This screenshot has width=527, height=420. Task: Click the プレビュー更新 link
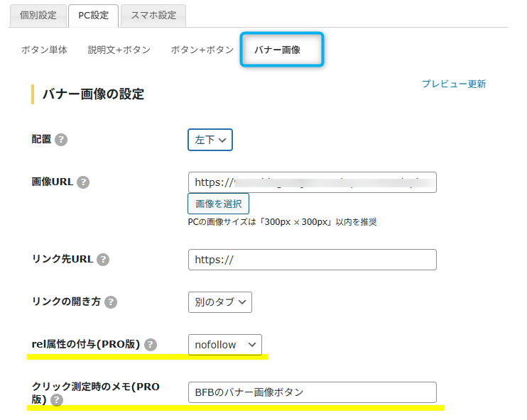(454, 84)
